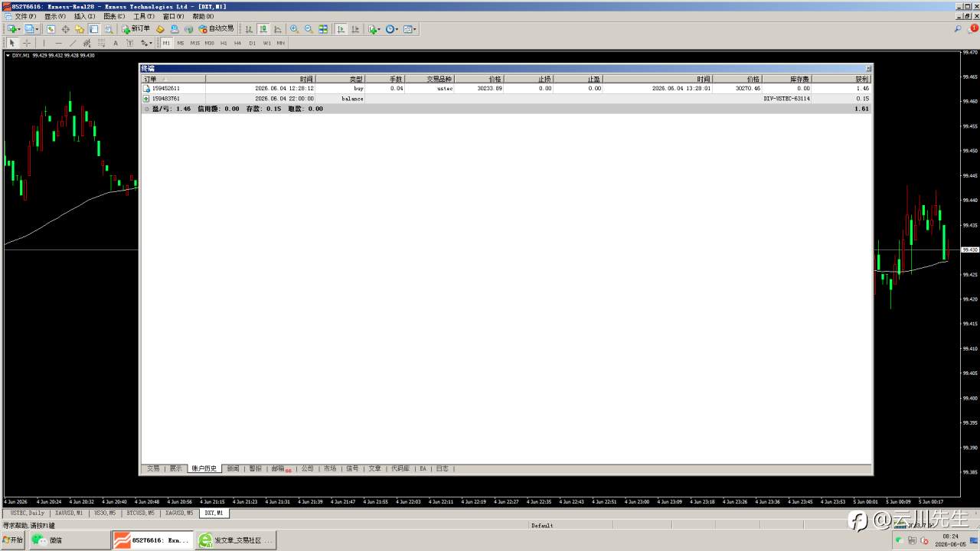Open the XAUUSD,M1 chart tab
This screenshot has height=551, width=980.
point(69,513)
